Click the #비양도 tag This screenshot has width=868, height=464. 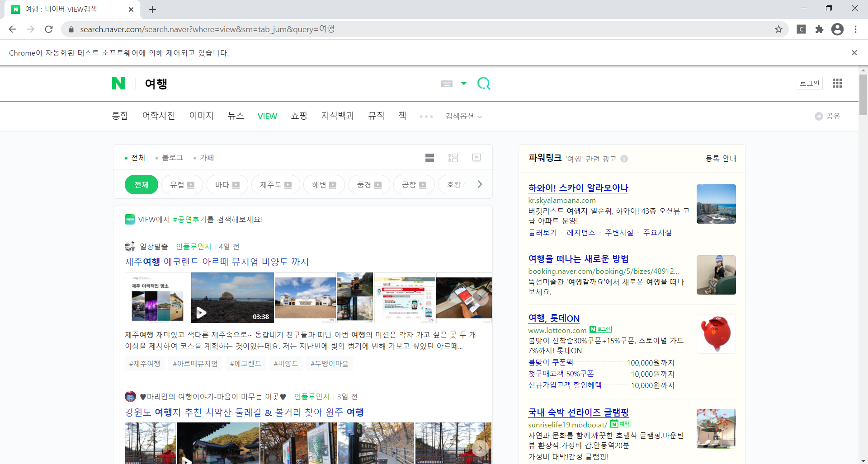[286, 364]
